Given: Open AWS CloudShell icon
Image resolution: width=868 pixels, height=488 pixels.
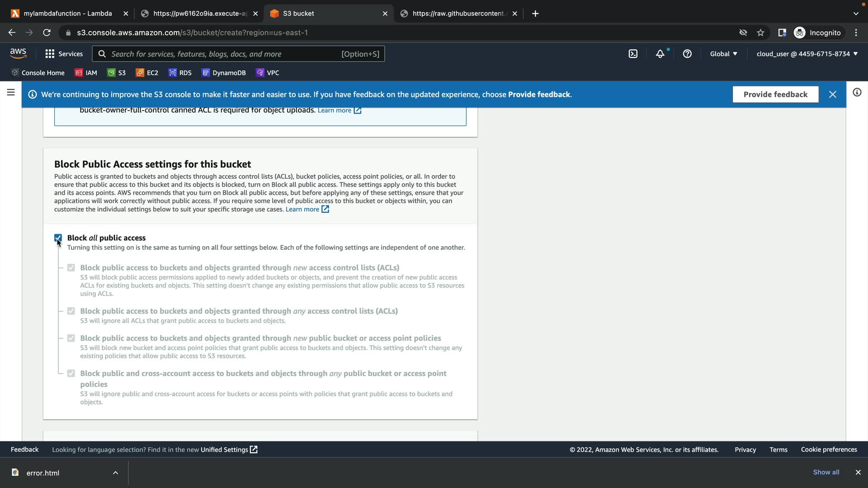Looking at the screenshot, I should pyautogui.click(x=633, y=54).
